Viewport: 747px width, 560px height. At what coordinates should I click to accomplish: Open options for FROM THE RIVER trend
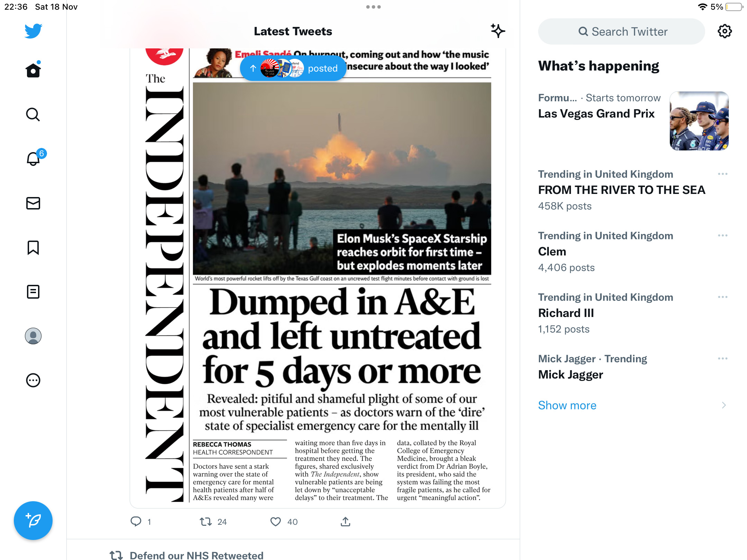click(x=723, y=174)
